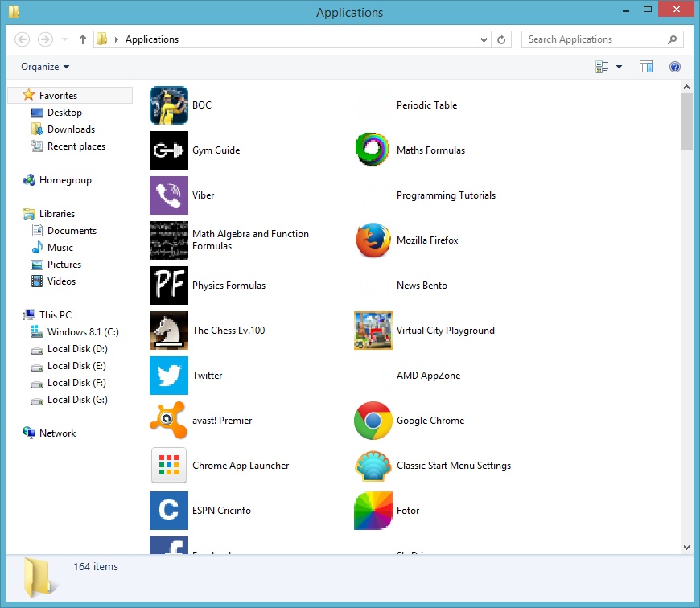700x608 pixels.
Task: Select This PC in navigation pane
Action: point(55,315)
